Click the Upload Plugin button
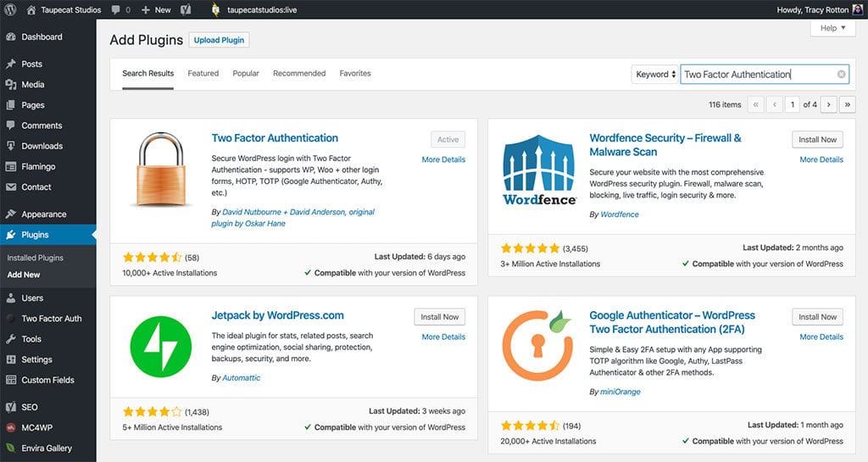The image size is (868, 462). 220,40
